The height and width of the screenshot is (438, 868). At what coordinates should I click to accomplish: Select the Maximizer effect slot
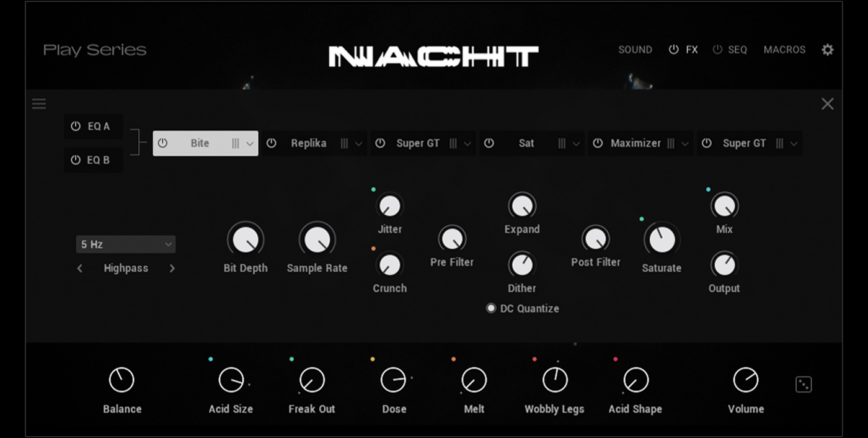click(x=640, y=143)
